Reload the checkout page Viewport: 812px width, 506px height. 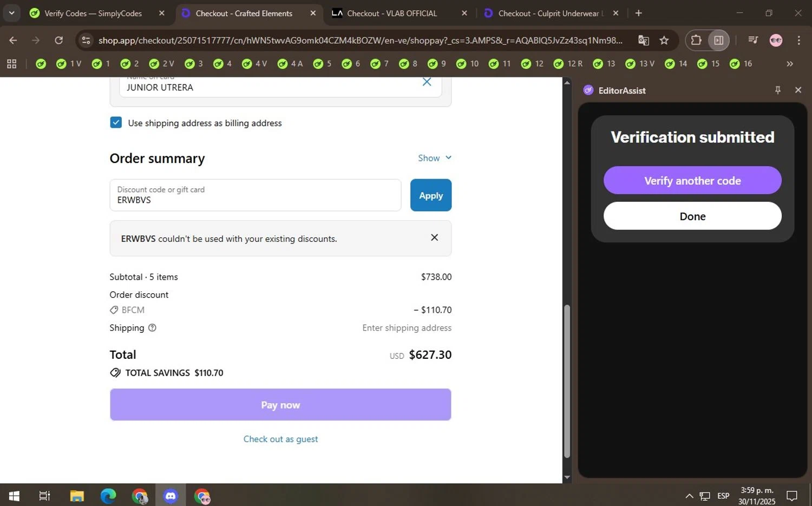[x=58, y=40]
